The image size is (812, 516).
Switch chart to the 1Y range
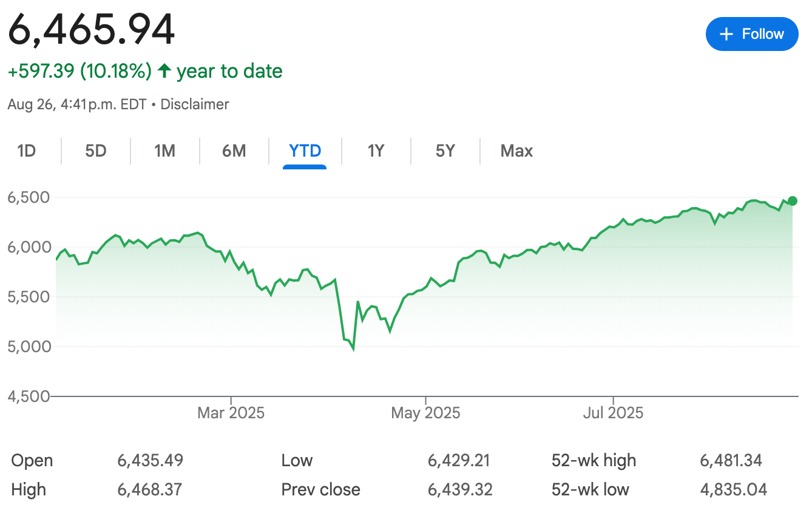(x=376, y=151)
